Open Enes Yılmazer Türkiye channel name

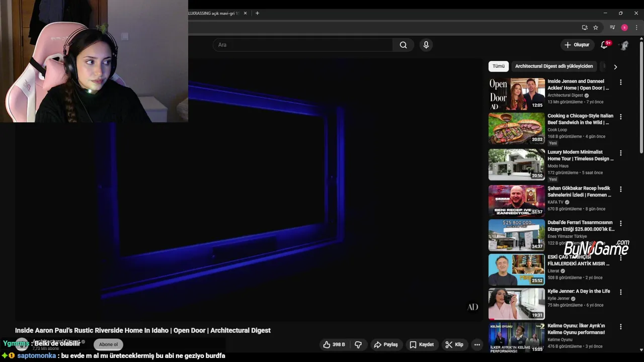click(567, 236)
